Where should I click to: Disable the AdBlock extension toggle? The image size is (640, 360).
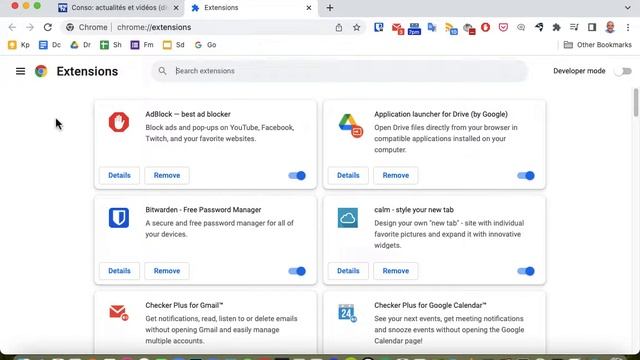point(297,176)
